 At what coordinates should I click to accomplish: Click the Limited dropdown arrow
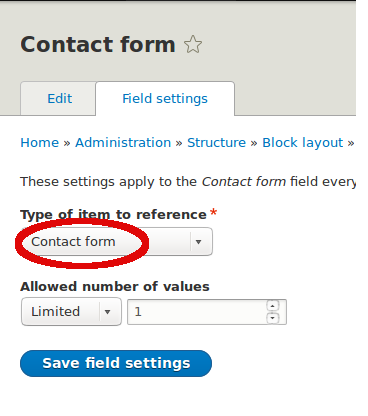coord(107,312)
